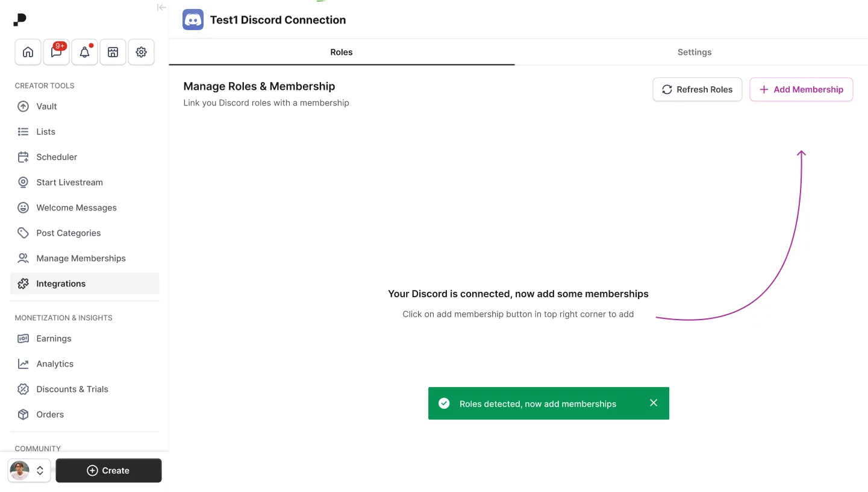
Task: Open Manage Memberships
Action: point(81,258)
